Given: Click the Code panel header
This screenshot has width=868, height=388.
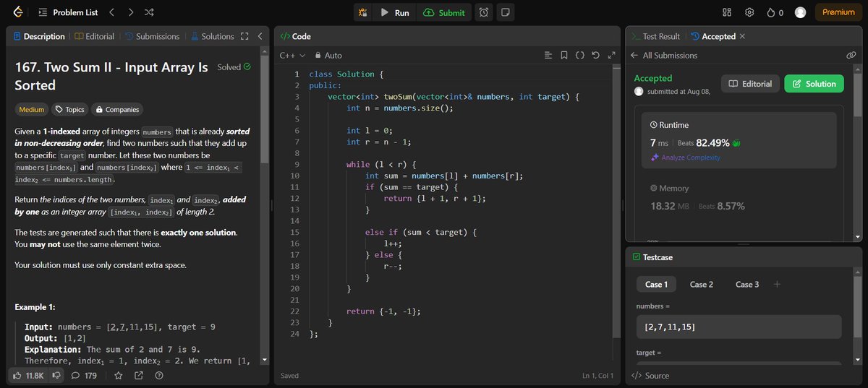Looking at the screenshot, I should (x=295, y=36).
